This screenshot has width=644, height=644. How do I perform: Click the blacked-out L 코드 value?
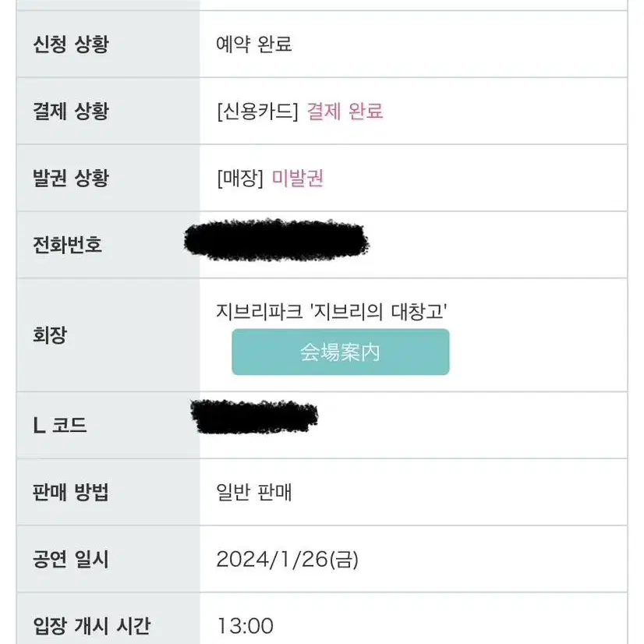coord(254,416)
